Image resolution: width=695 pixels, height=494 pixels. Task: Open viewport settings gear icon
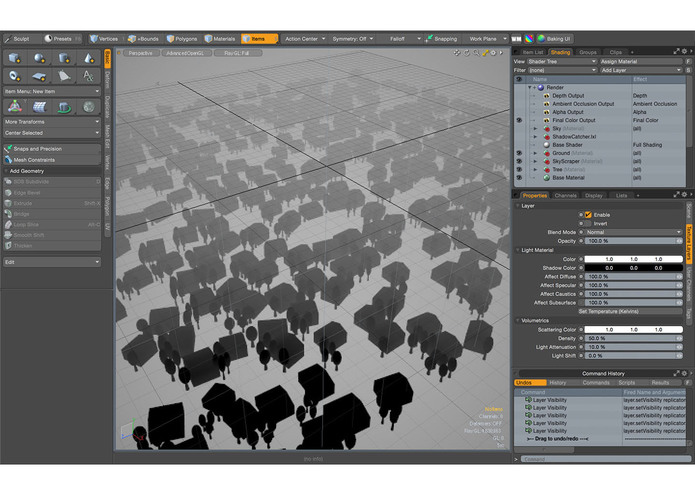tap(493, 53)
